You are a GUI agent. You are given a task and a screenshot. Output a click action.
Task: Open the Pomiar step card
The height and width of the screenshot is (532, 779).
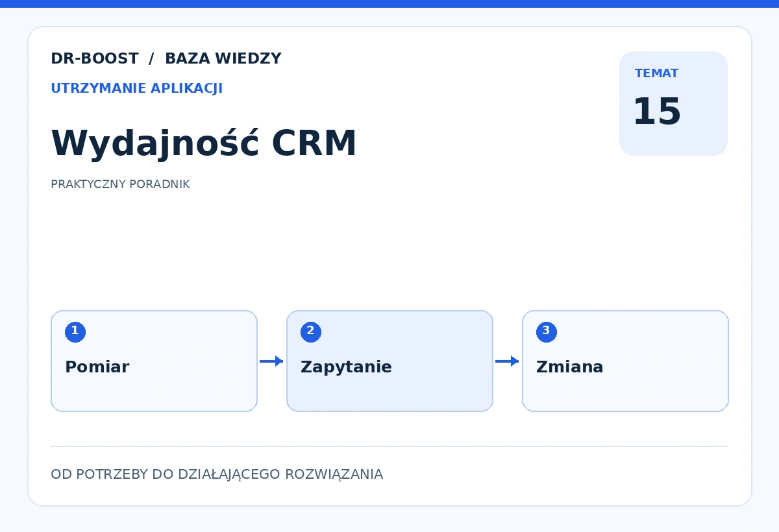pyautogui.click(x=154, y=361)
